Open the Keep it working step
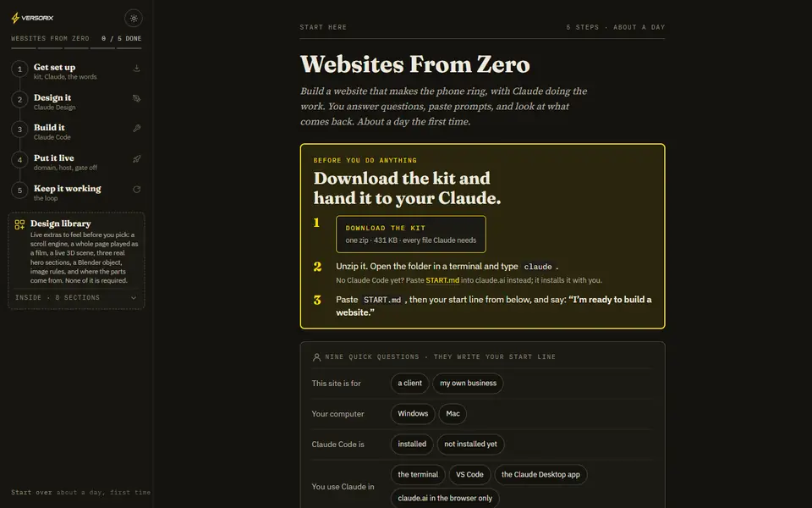The width and height of the screenshot is (812, 508). (76, 192)
